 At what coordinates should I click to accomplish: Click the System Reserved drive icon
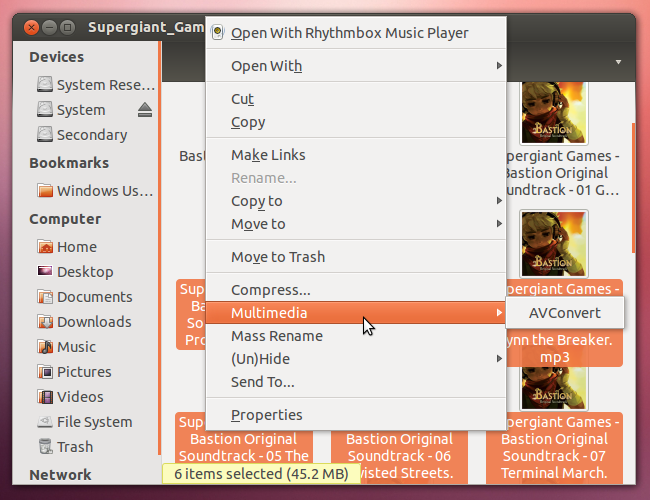45,84
